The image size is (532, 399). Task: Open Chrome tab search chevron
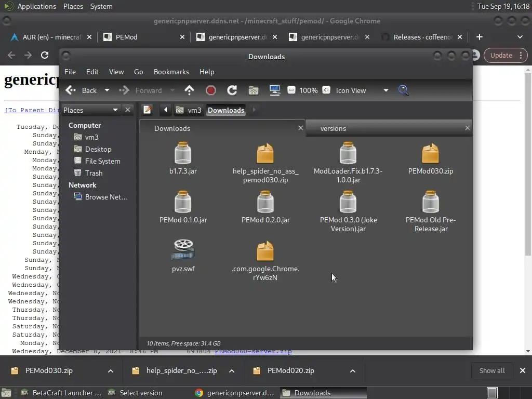tap(520, 37)
